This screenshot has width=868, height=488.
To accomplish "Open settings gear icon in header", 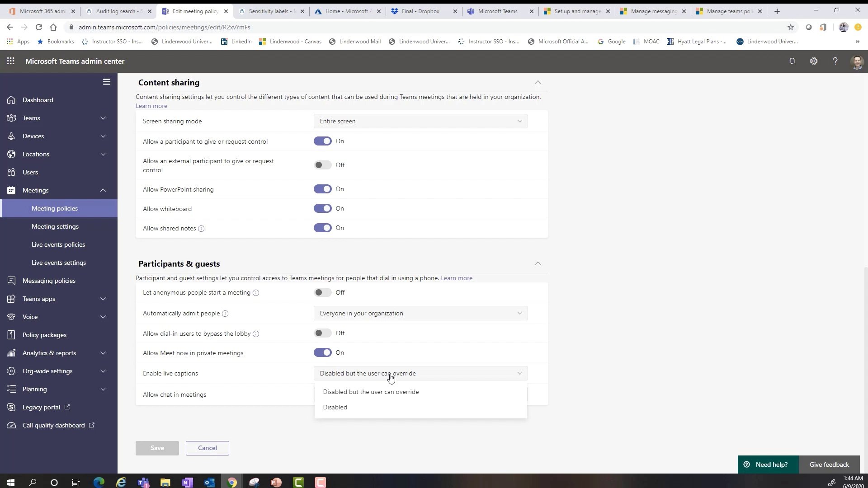I will pyautogui.click(x=814, y=61).
